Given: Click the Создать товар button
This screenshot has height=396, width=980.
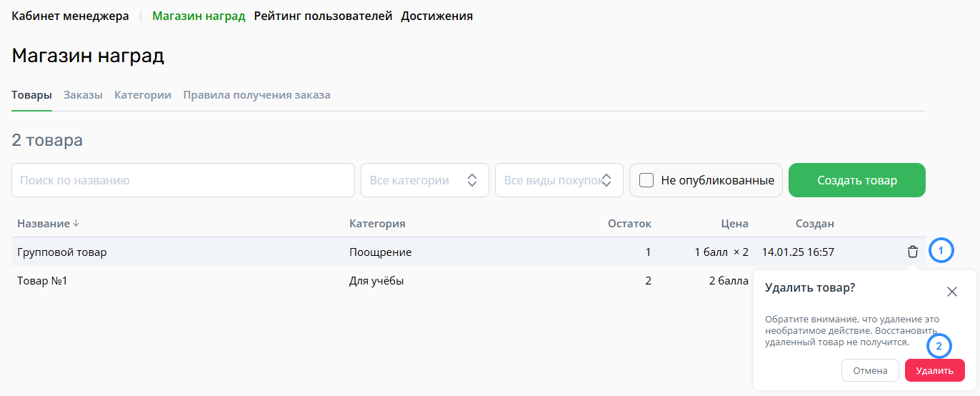Looking at the screenshot, I should coord(857,180).
